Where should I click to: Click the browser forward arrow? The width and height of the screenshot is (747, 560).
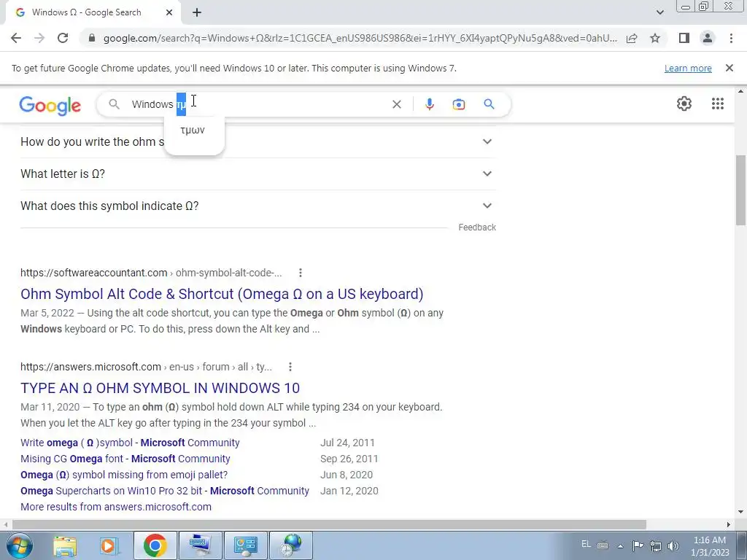[39, 38]
